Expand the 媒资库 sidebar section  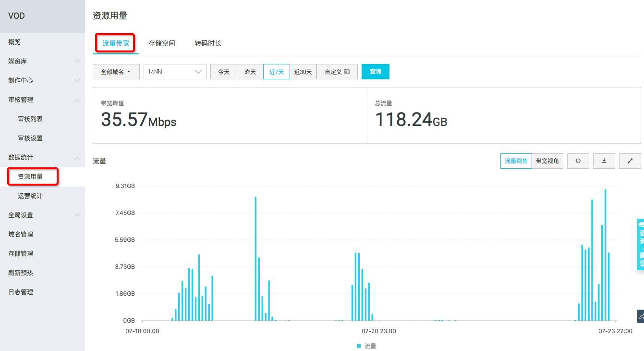click(42, 61)
